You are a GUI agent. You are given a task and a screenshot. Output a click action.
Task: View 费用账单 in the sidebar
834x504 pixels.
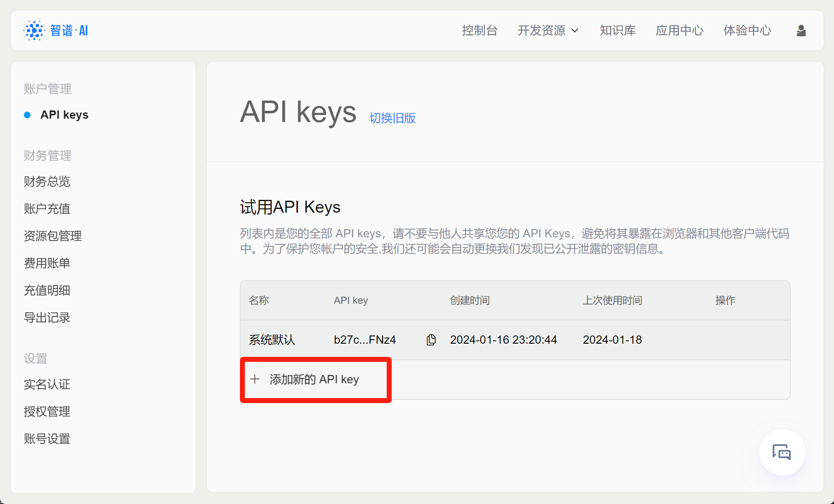(47, 263)
